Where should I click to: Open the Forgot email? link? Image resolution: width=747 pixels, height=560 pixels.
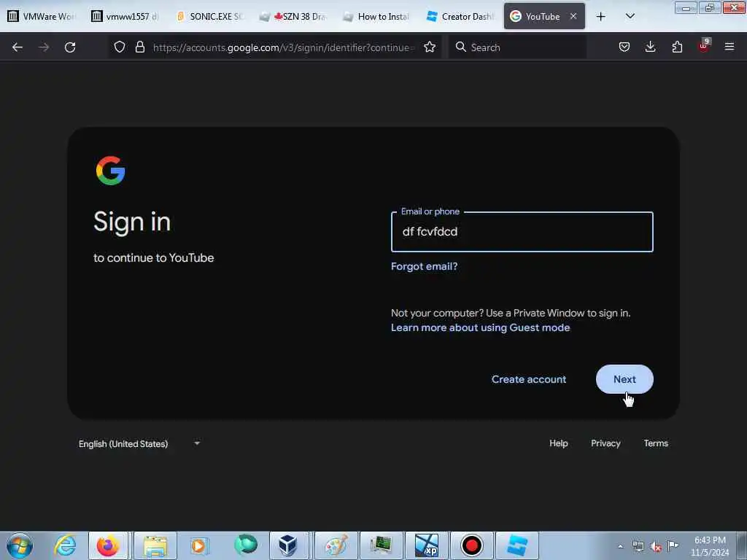click(424, 266)
